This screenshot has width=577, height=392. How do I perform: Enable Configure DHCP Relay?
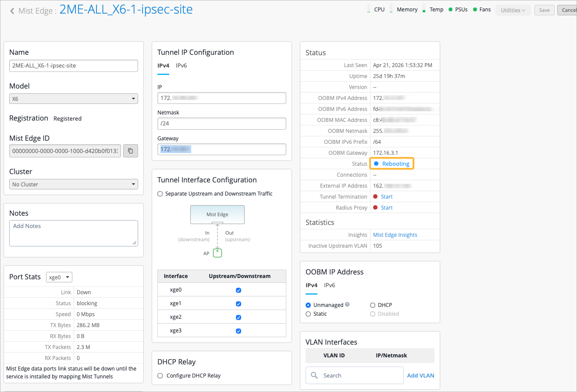click(x=160, y=376)
